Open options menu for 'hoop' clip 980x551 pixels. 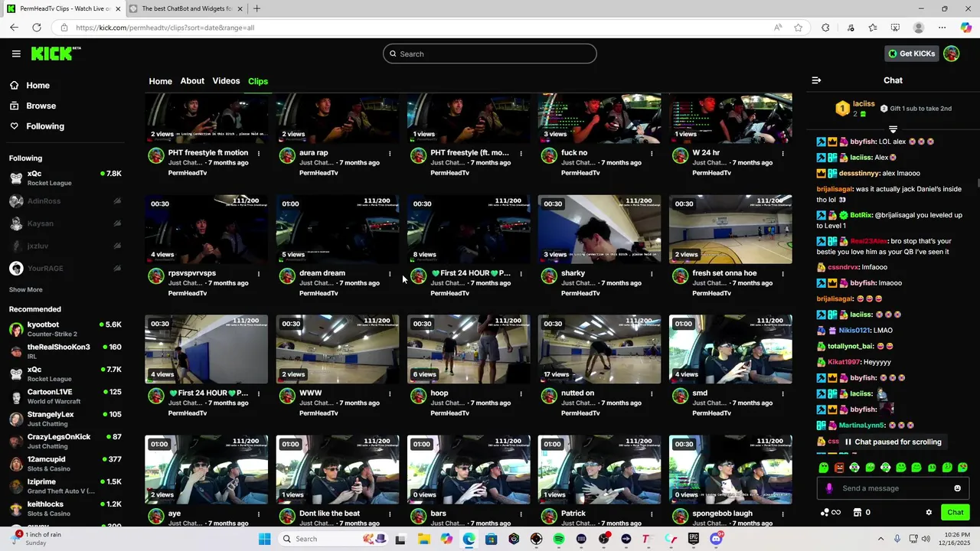[521, 393]
